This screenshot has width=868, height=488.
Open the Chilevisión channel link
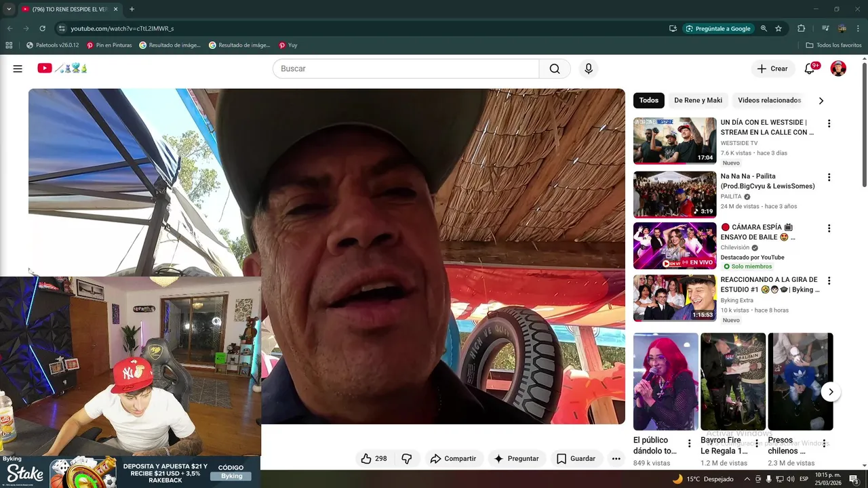tap(735, 247)
